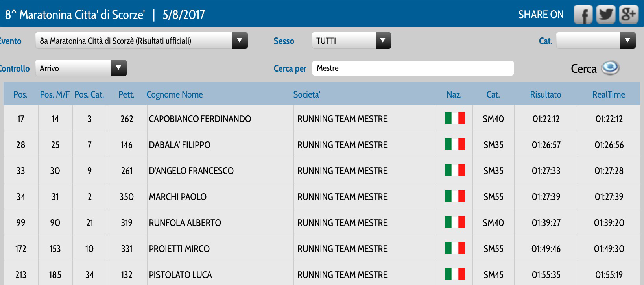The image size is (644, 285).
Task: Open the Evento dropdown
Action: pos(240,41)
